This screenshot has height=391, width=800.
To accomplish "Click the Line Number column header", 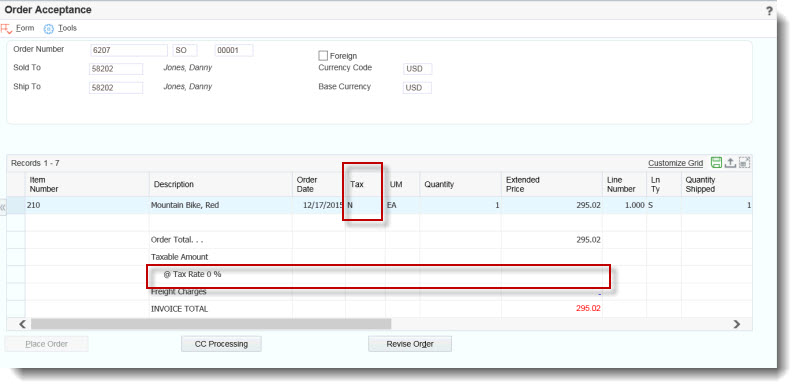I will click(x=624, y=184).
